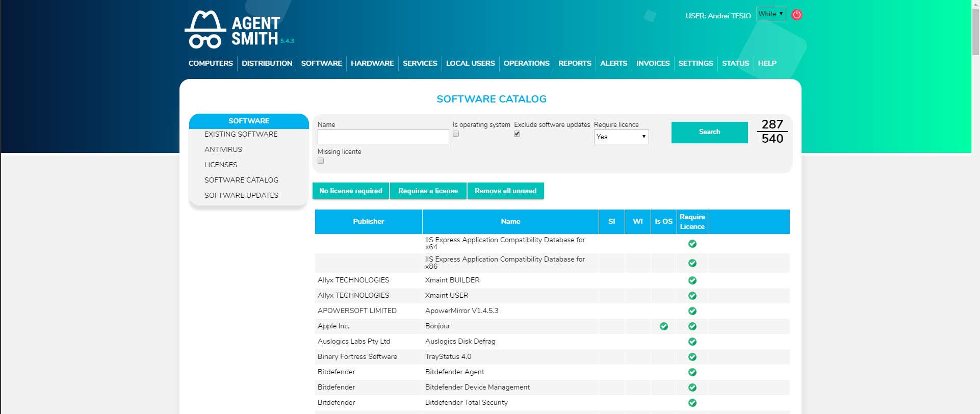This screenshot has height=414, width=980.
Task: Click Require Licence checkmark for ApowerMirror row
Action: 692,311
